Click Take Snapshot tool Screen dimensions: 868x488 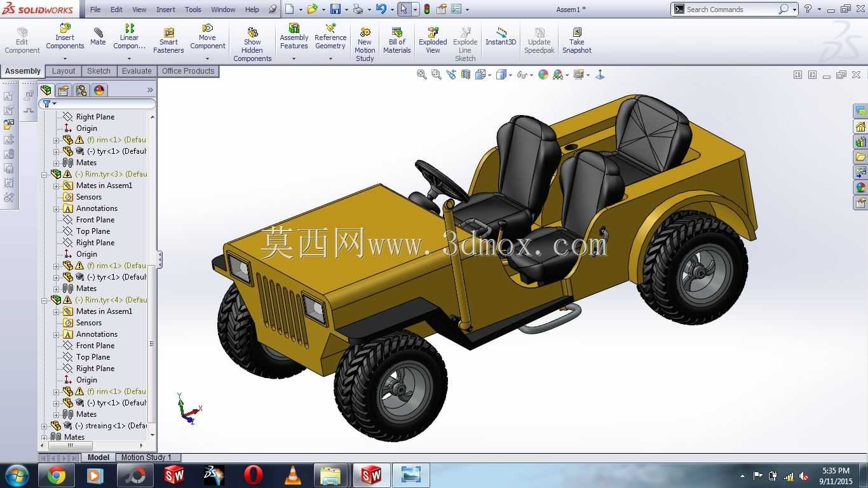576,39
